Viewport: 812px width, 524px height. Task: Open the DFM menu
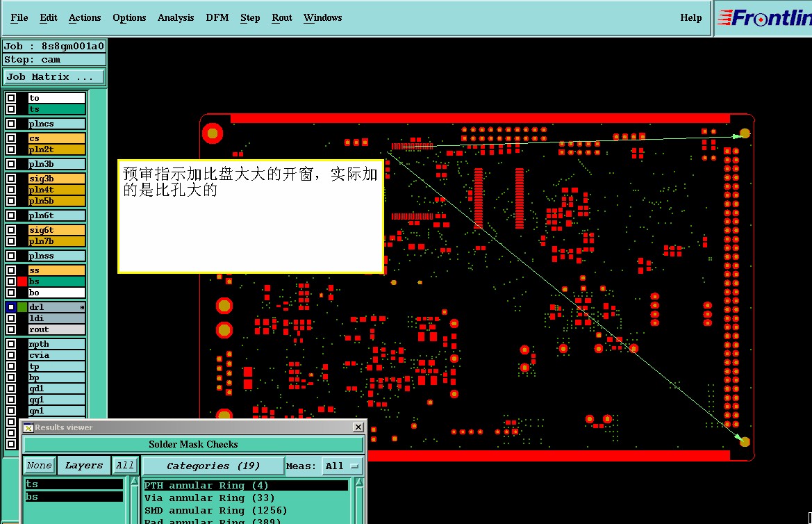(x=217, y=17)
